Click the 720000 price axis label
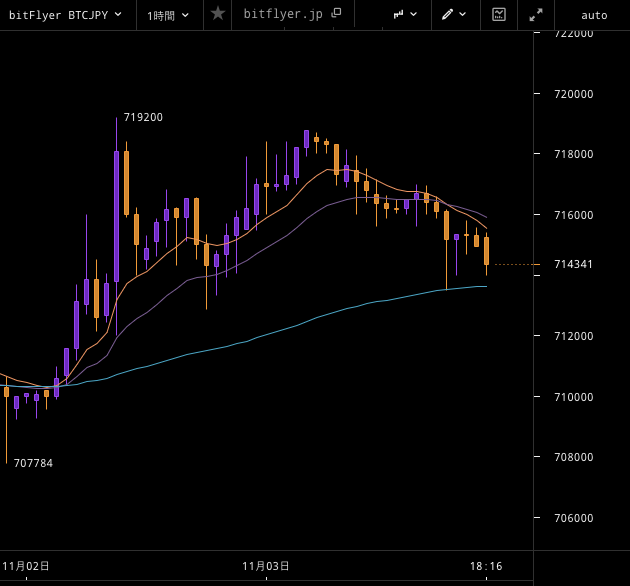The image size is (630, 586). pyautogui.click(x=574, y=94)
